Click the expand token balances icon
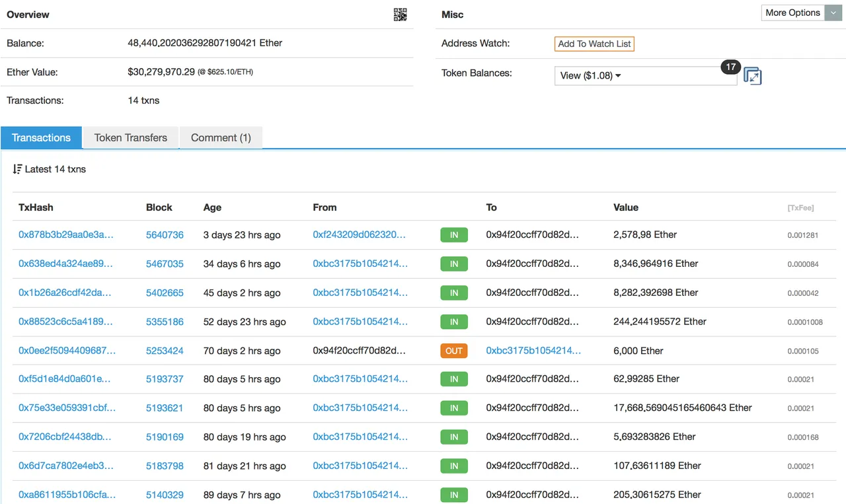 pos(753,76)
